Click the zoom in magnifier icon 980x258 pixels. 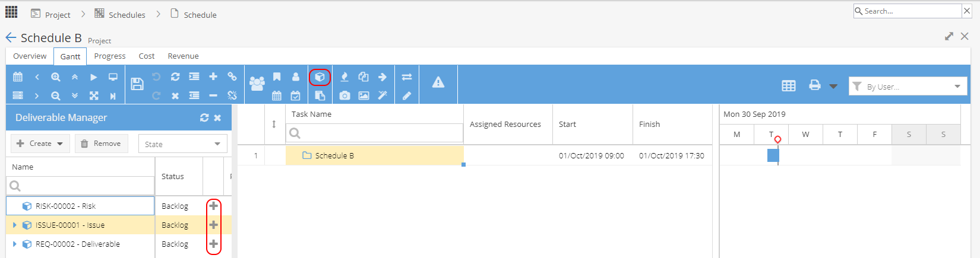coord(56,77)
